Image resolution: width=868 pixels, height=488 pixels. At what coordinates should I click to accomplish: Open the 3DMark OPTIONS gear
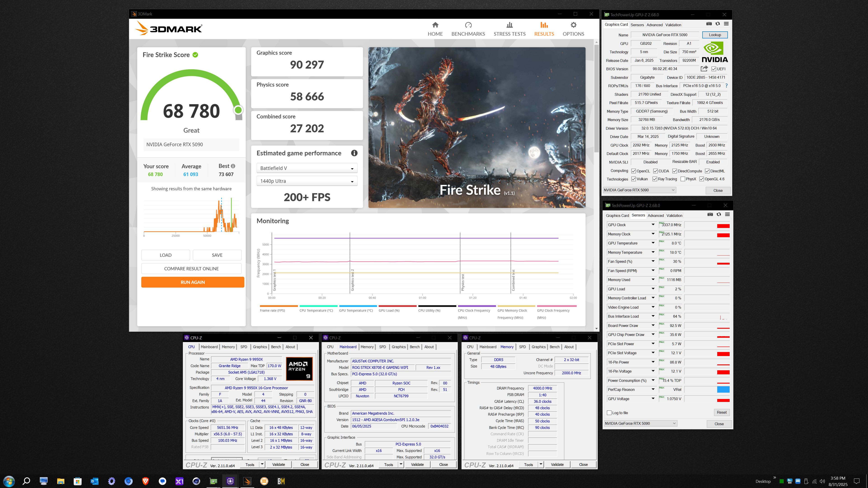(x=573, y=29)
